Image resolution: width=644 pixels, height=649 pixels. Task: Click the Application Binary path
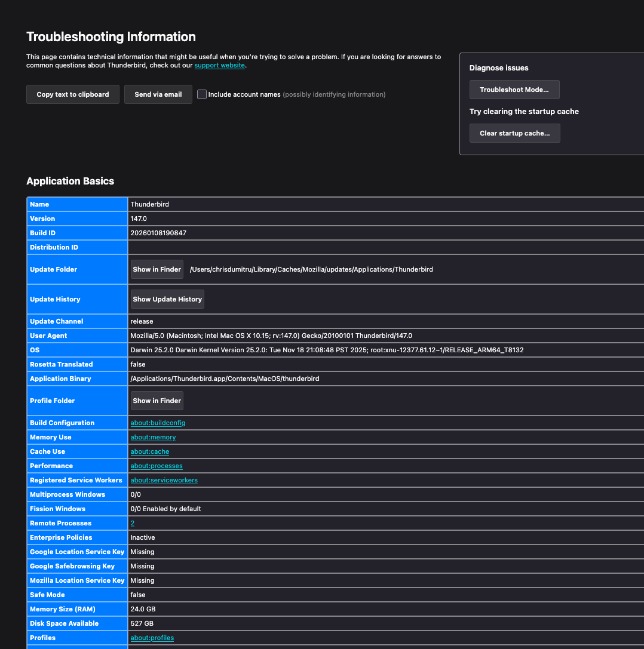tap(225, 379)
